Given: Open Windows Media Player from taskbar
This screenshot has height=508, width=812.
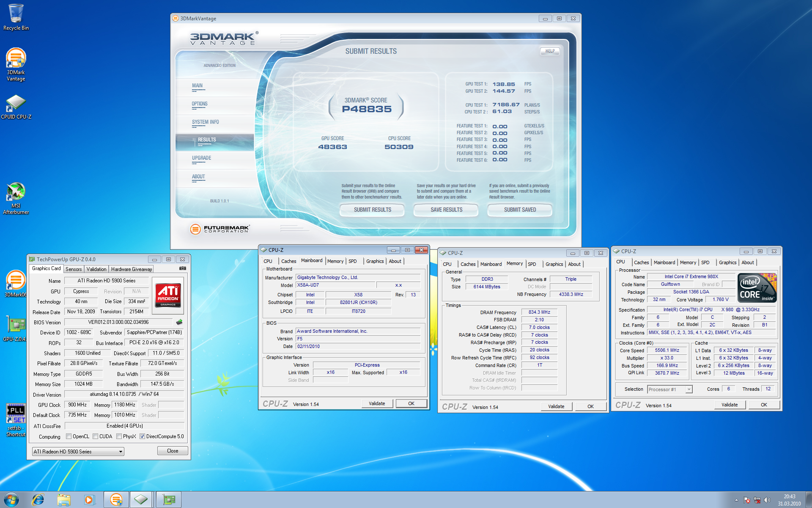Looking at the screenshot, I should (x=89, y=500).
